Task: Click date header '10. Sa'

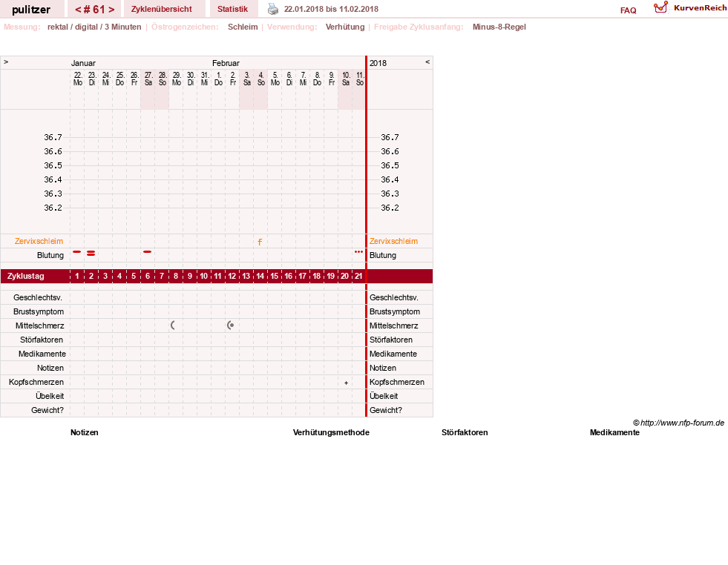Action: [x=345, y=79]
